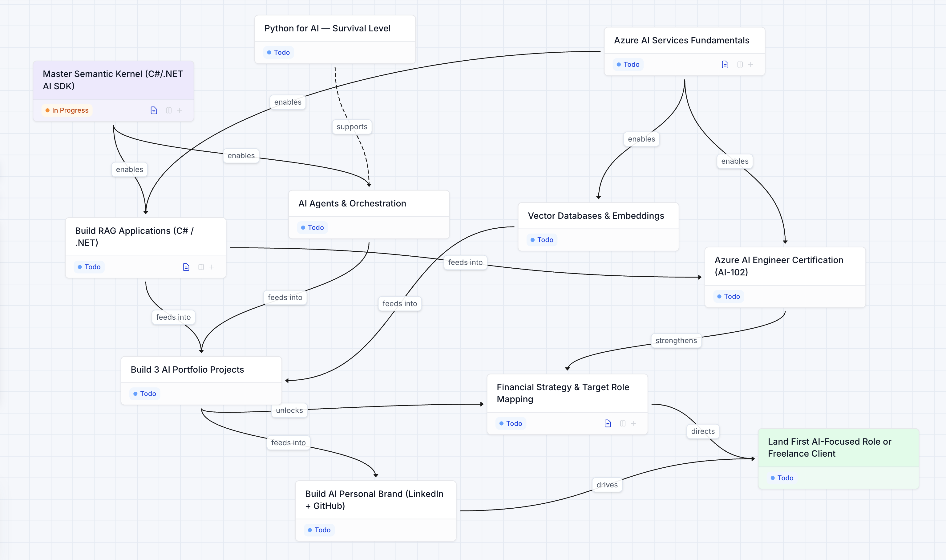
Task: Open document icon on Financial Strategy card
Action: click(x=608, y=423)
